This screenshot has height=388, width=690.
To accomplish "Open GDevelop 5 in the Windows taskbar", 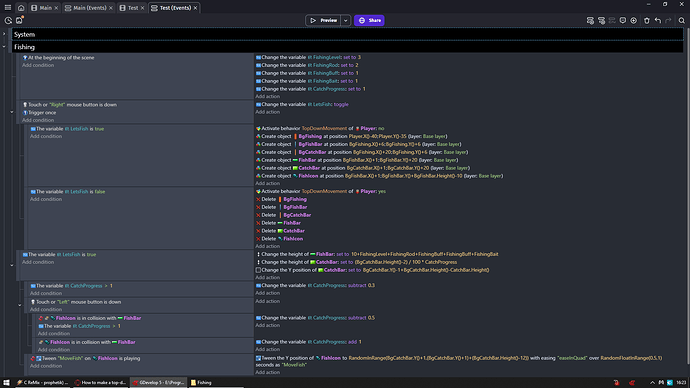I will pos(158,382).
